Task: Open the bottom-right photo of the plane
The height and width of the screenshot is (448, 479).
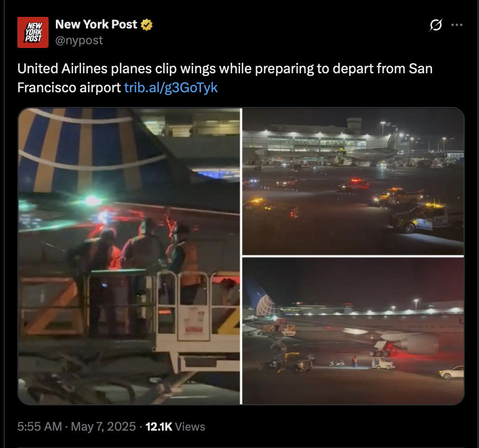Action: 353,331
